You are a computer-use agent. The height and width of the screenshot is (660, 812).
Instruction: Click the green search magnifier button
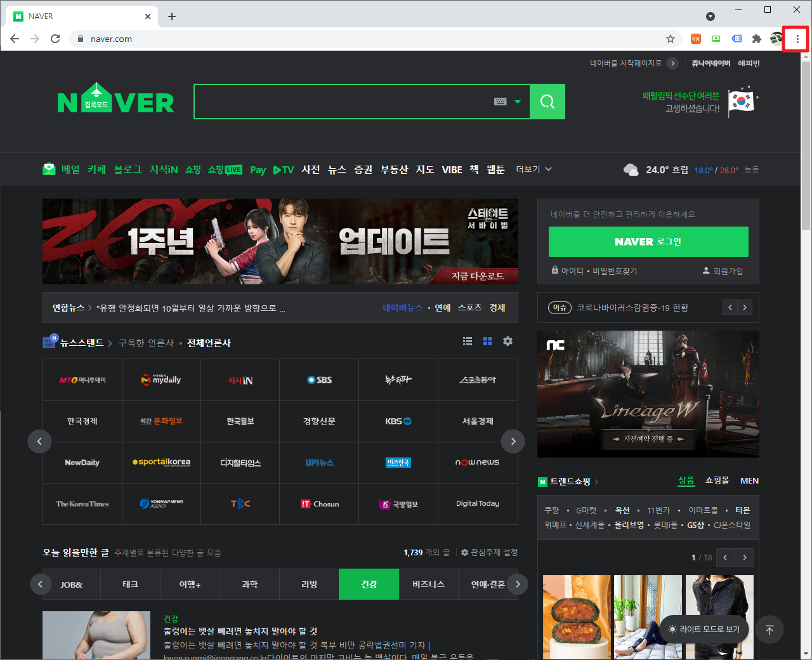(x=547, y=102)
